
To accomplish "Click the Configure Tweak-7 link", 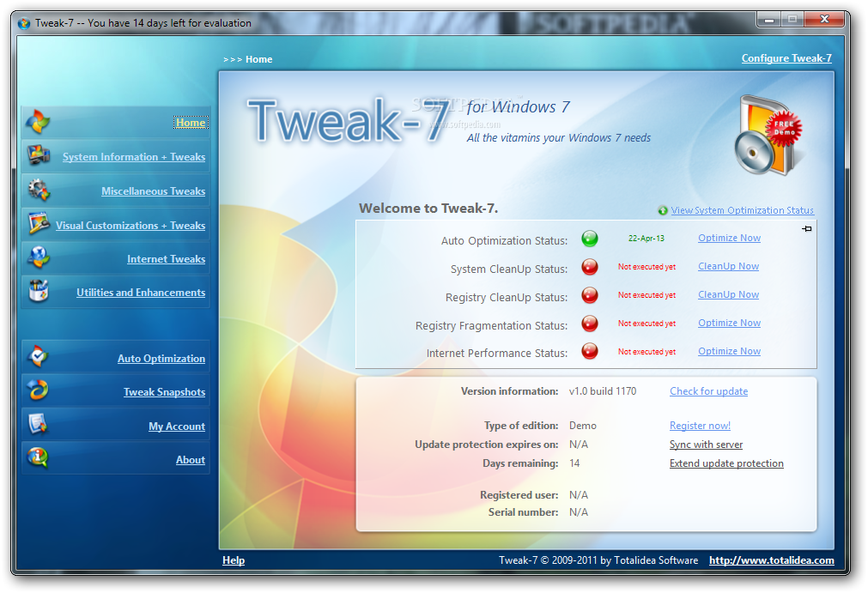I will pyautogui.click(x=786, y=58).
